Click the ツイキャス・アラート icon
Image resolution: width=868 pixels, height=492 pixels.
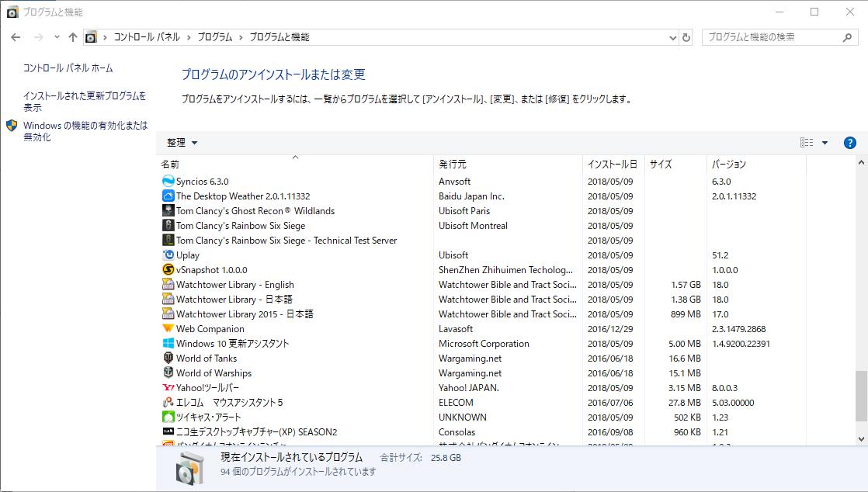[168, 417]
